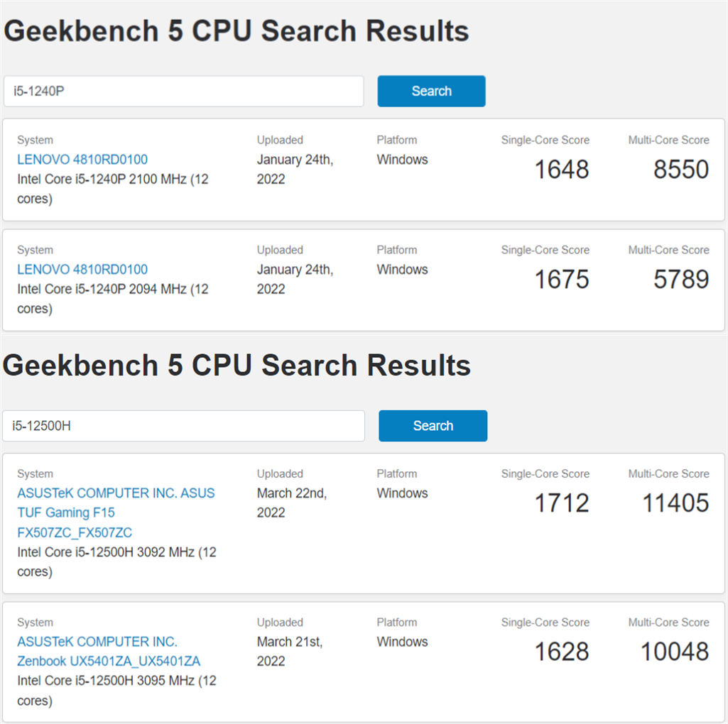Open LENOVO 4810RD0100 result with 2094 MHz

pos(82,270)
